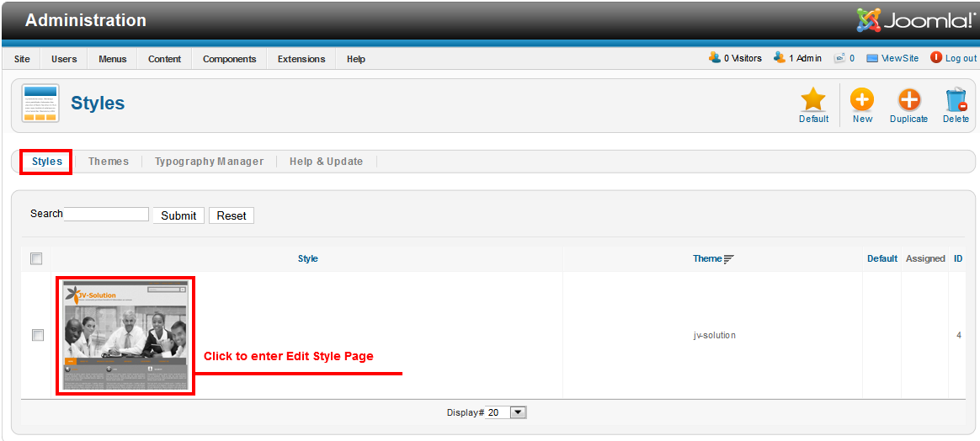Click the Visitors people icon

(x=715, y=57)
